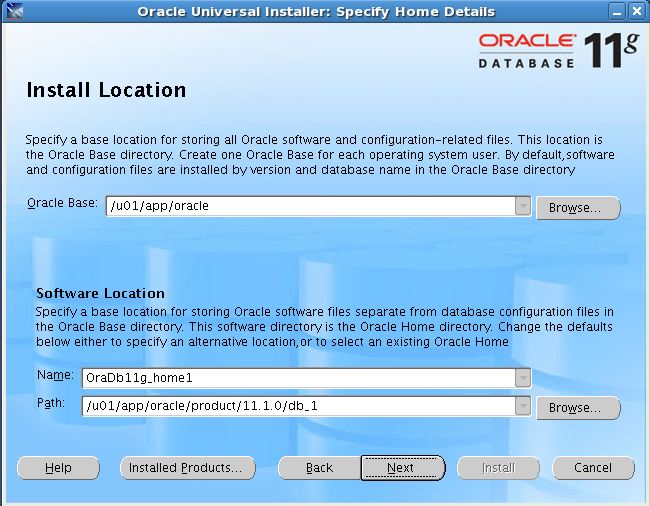The width and height of the screenshot is (650, 506).
Task: Open window menu icon in title bar
Action: pos(15,11)
